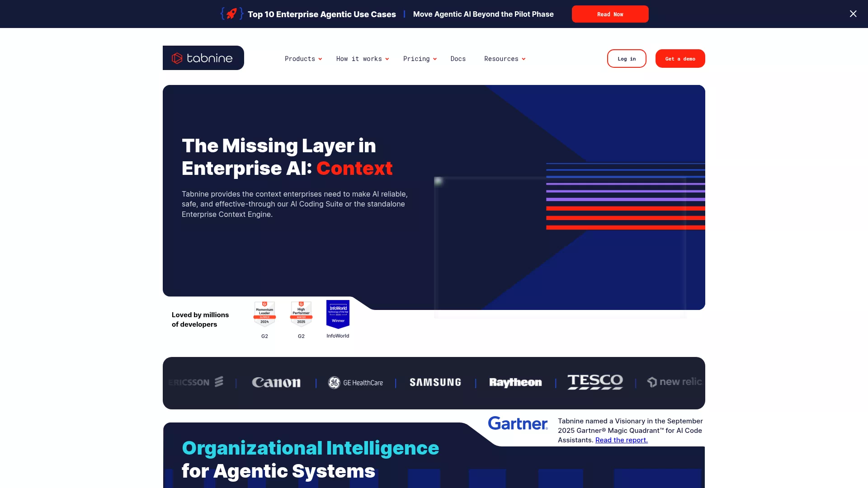Click the Log in button

(x=627, y=59)
